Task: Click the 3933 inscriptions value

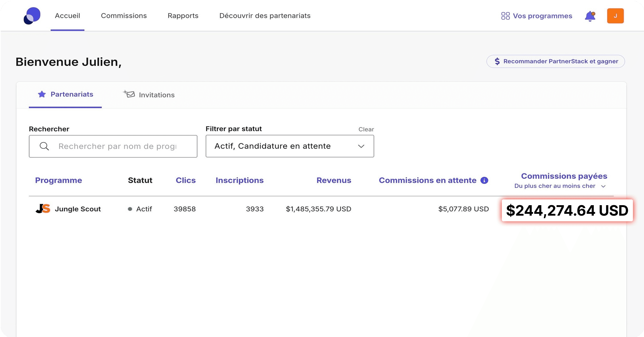Action: tap(255, 209)
